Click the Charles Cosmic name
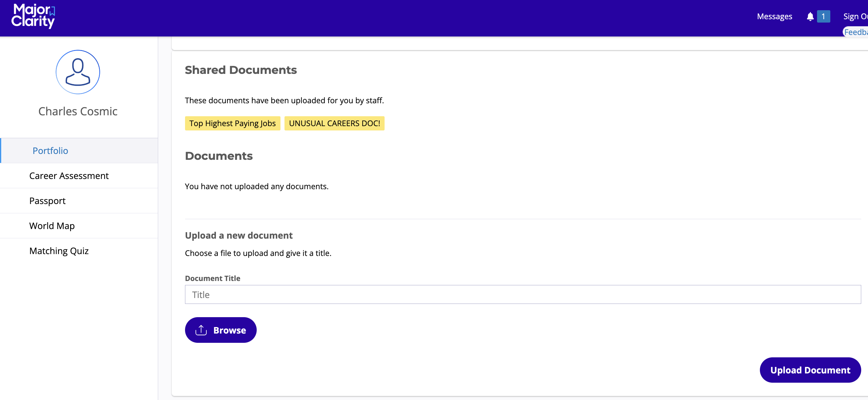 (x=78, y=111)
